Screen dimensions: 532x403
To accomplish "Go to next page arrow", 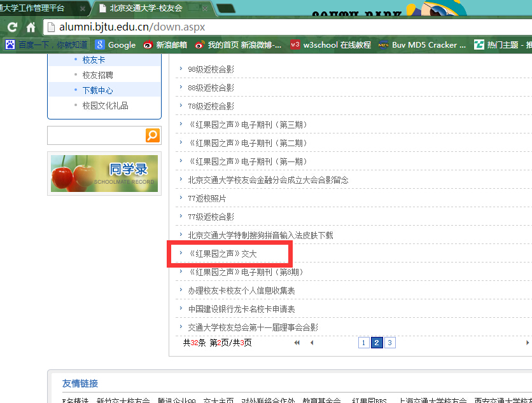I will (528, 343).
